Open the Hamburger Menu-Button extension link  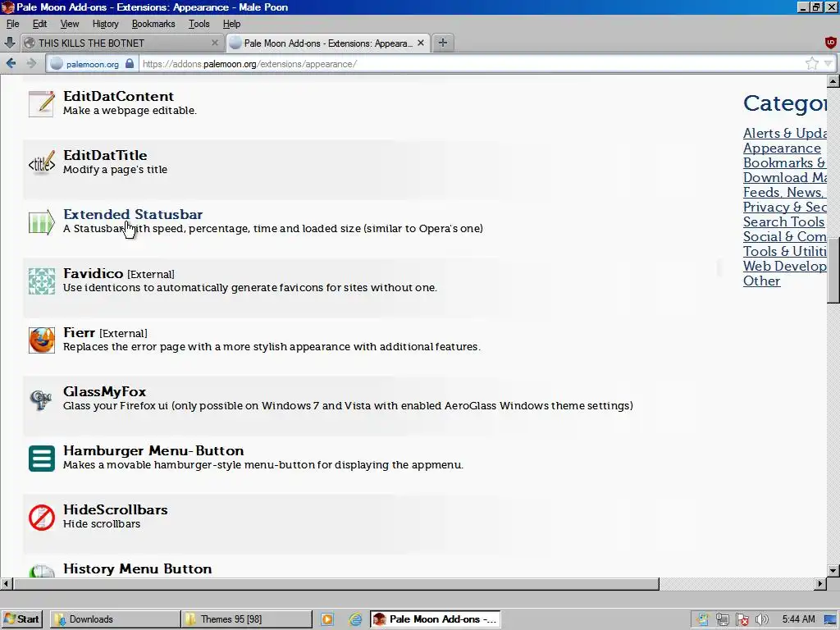pos(153,450)
